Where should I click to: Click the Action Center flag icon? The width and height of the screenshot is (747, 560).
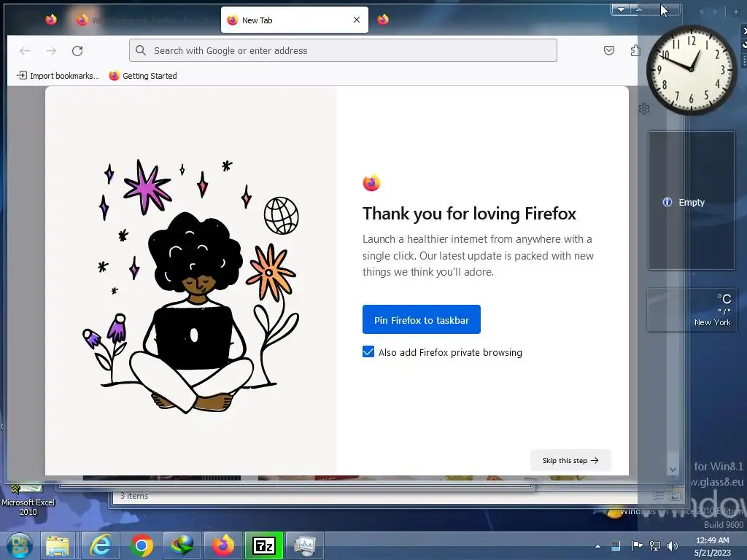coord(636,545)
